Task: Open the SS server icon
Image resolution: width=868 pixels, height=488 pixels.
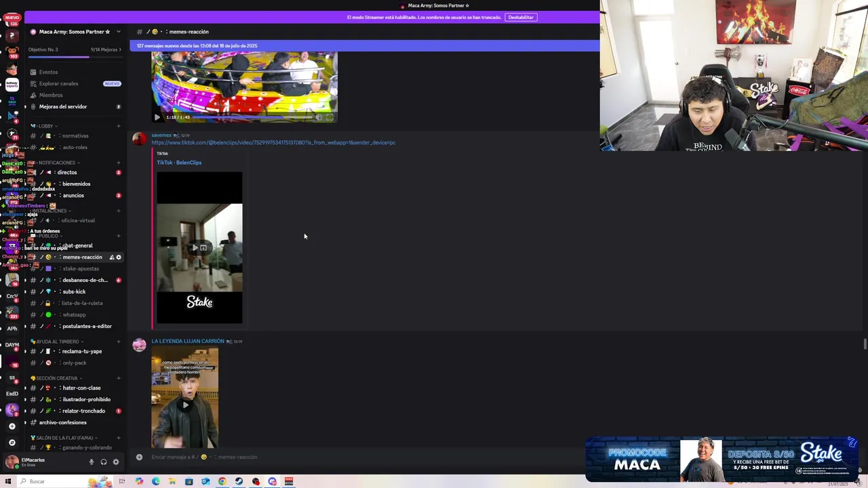Action: pos(12,378)
